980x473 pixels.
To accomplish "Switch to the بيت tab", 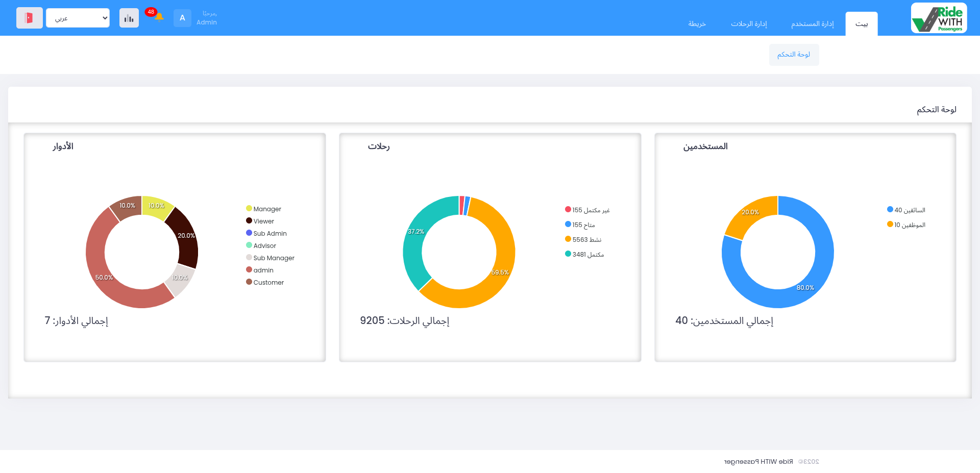I will (862, 24).
